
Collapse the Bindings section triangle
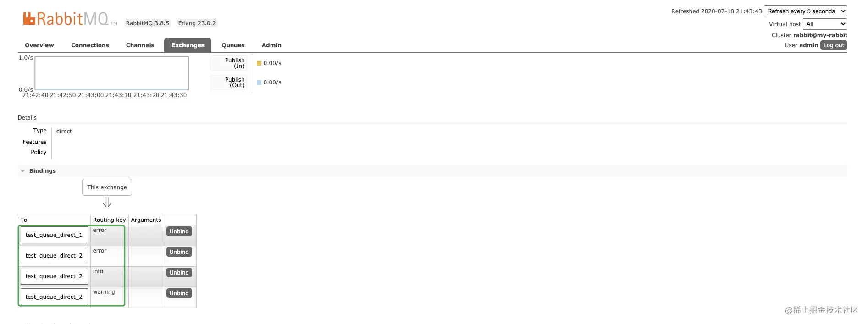pos(22,171)
